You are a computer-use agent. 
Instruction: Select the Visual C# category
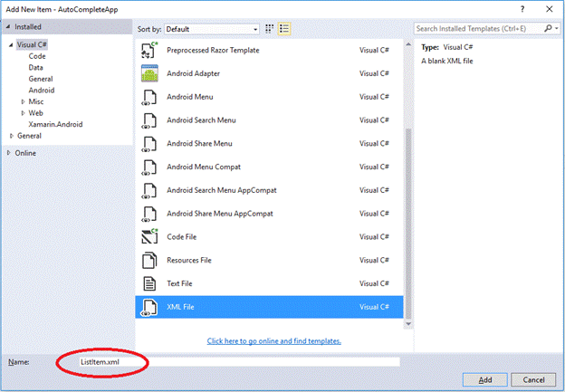(x=32, y=45)
